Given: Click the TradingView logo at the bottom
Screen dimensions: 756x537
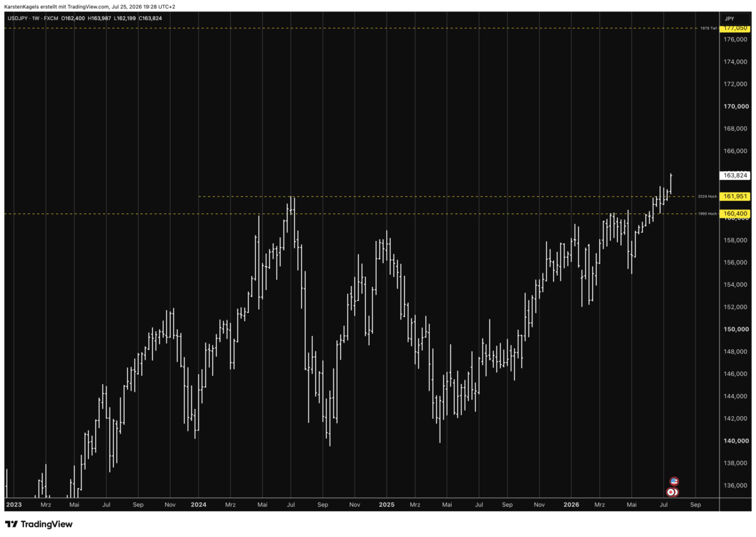Looking at the screenshot, I should point(39,524).
